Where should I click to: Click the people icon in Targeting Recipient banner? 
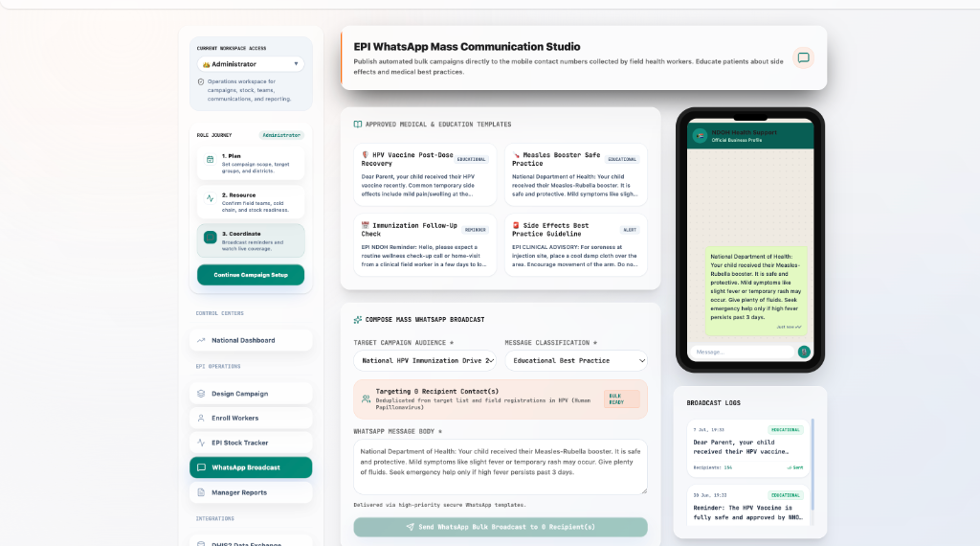coord(366,399)
